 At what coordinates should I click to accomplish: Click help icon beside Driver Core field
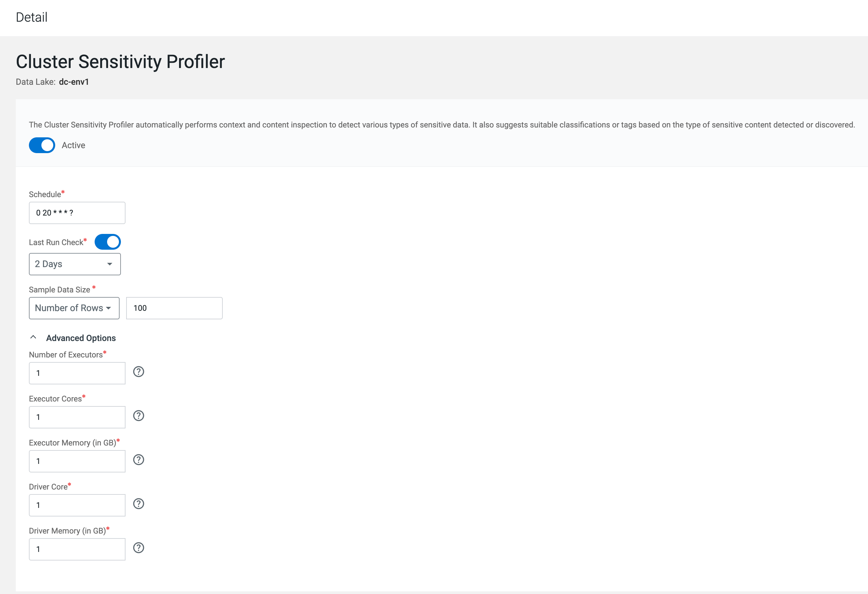139,504
